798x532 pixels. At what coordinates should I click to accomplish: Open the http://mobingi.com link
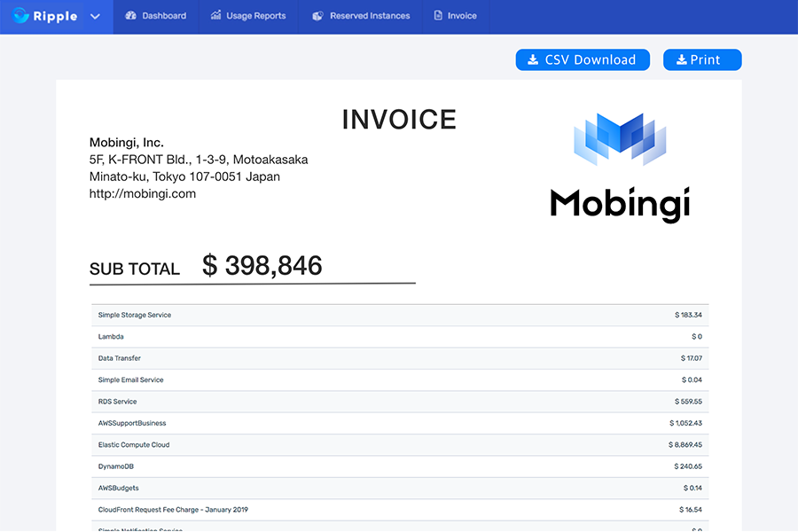[x=143, y=194]
